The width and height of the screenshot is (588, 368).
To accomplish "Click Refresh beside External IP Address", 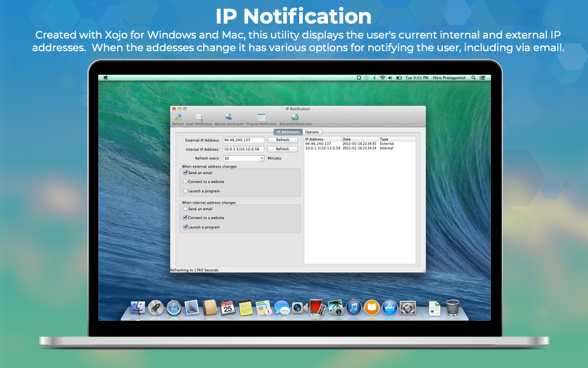I will (x=283, y=140).
